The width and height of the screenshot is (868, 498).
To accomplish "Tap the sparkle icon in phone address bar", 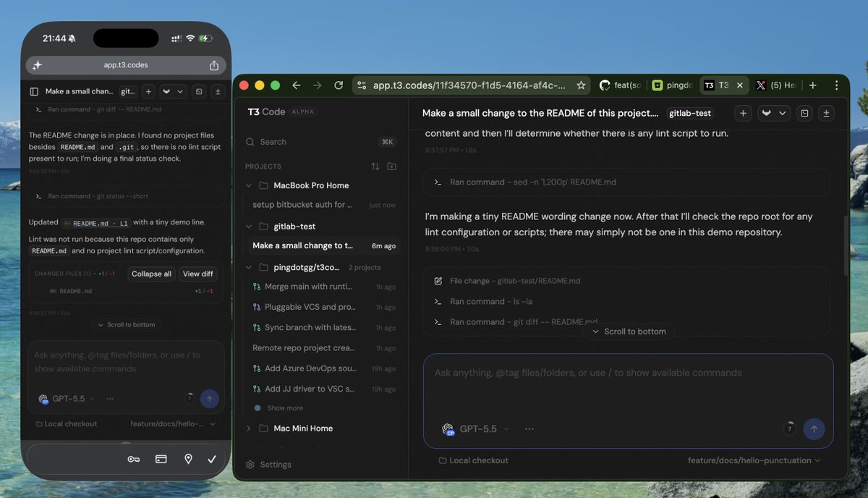I will coord(37,65).
